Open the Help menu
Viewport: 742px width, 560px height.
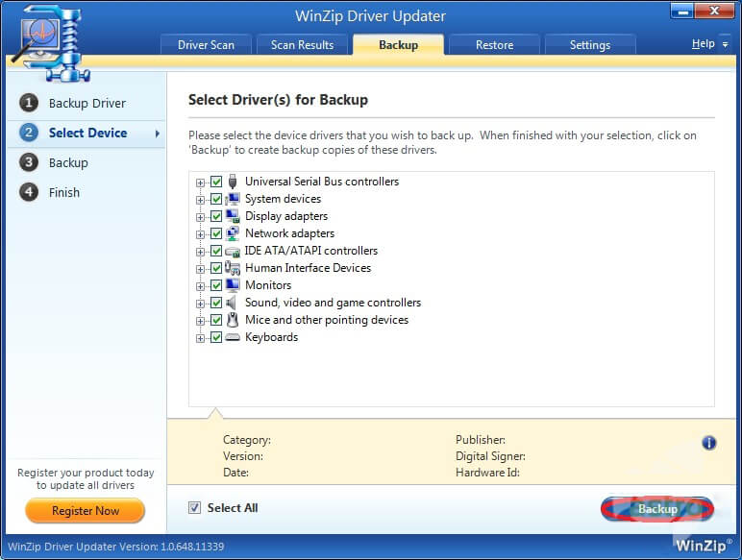point(704,44)
